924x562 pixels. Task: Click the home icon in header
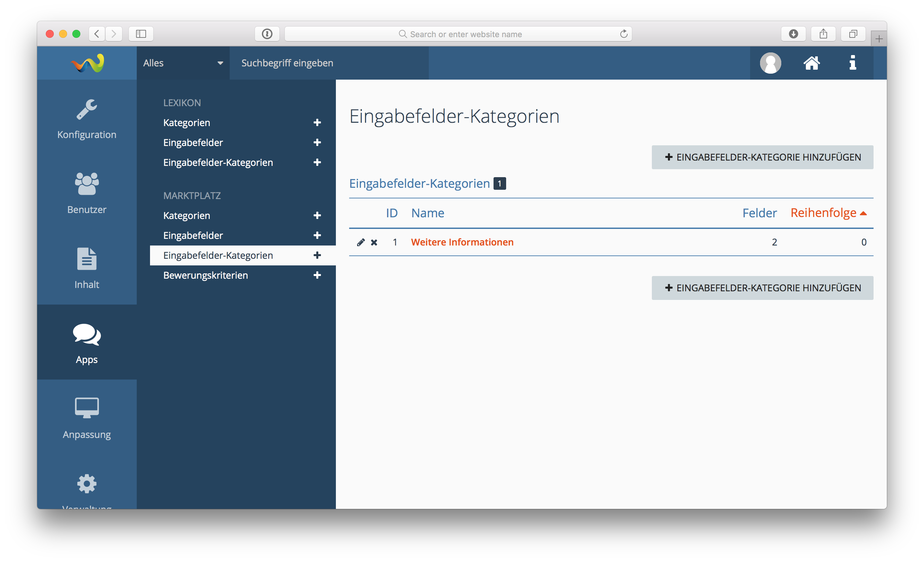[811, 63]
